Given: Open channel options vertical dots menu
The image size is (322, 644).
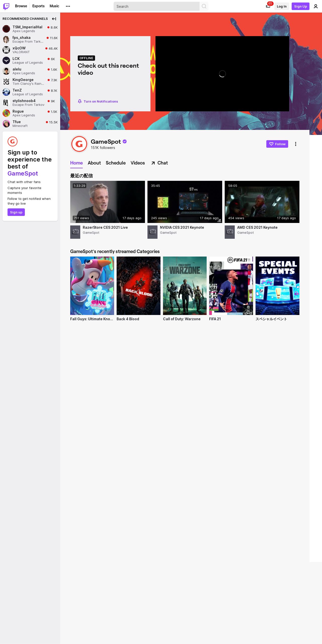Looking at the screenshot, I should click(x=296, y=144).
